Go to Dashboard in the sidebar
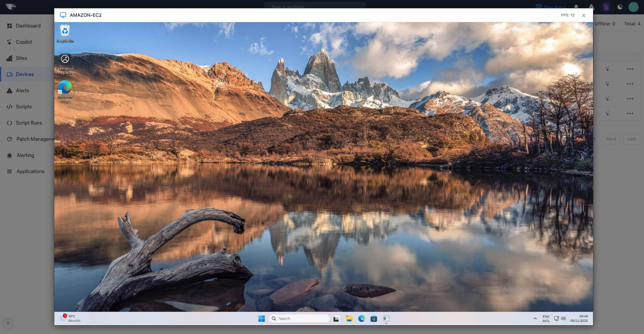644x334 pixels. pyautogui.click(x=28, y=26)
